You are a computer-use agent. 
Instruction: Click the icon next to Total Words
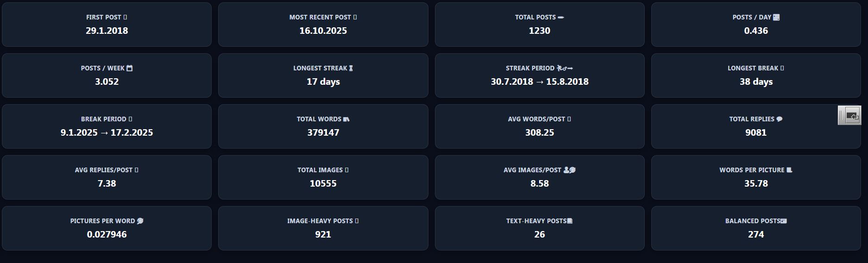(346, 119)
